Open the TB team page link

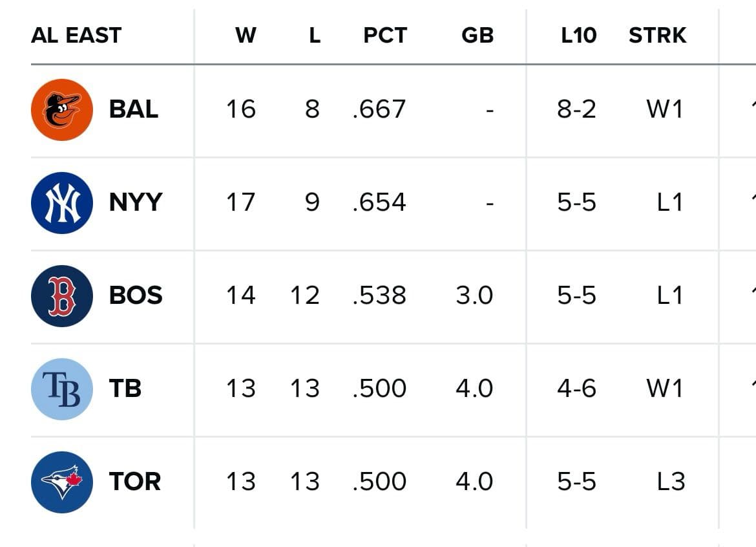(x=125, y=389)
